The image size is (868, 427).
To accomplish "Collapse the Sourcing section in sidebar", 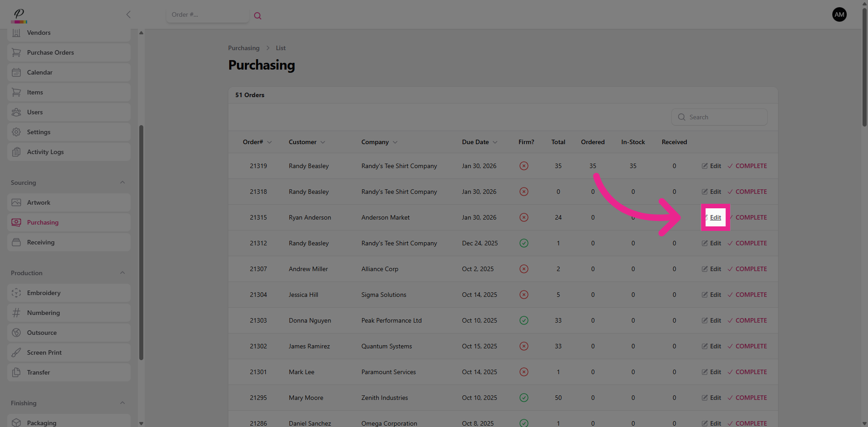I will (123, 183).
